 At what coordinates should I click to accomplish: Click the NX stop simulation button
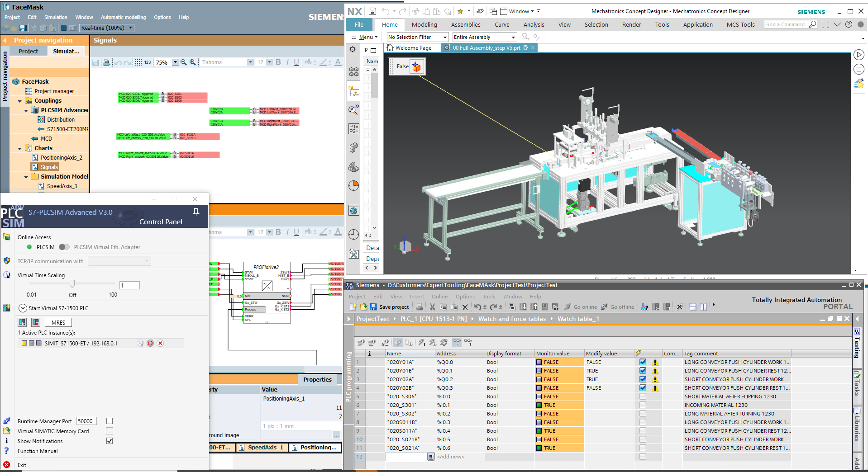coord(858,69)
